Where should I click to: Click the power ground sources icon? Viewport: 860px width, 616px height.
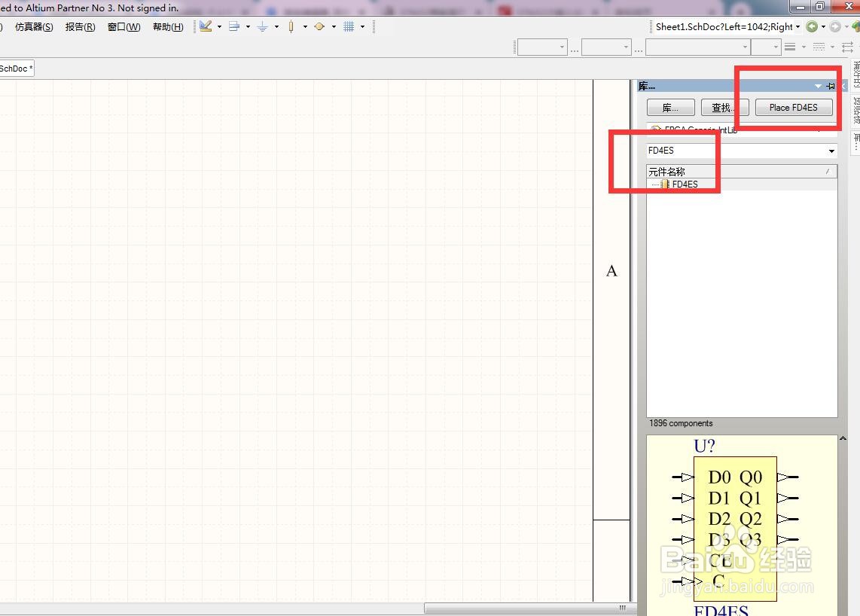coord(263,26)
